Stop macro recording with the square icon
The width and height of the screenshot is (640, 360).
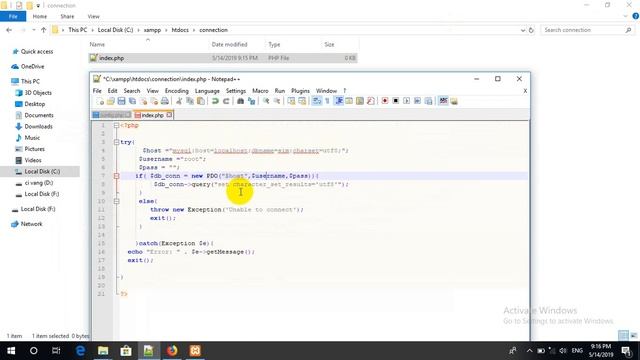pyautogui.click(x=396, y=100)
